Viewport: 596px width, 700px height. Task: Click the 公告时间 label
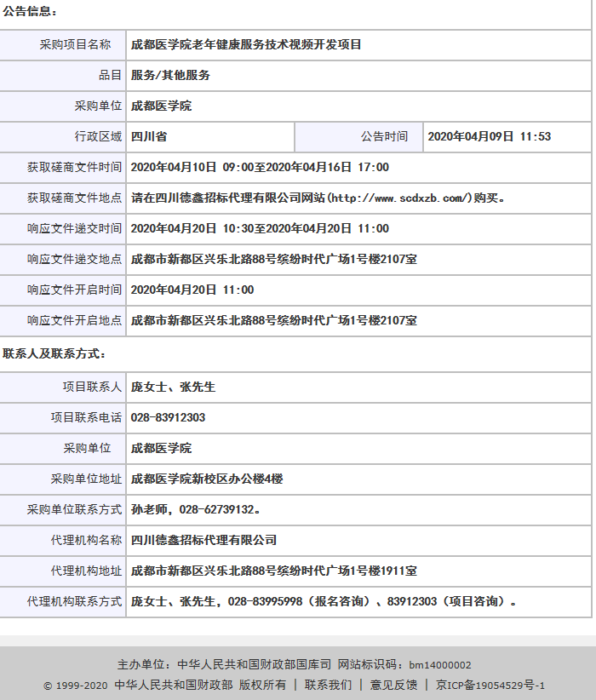coord(384,136)
